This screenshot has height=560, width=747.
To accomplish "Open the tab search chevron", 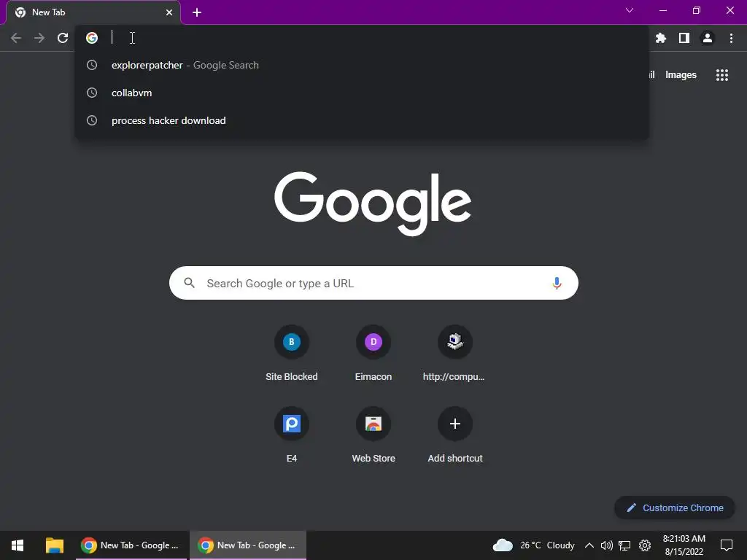I will (630, 10).
